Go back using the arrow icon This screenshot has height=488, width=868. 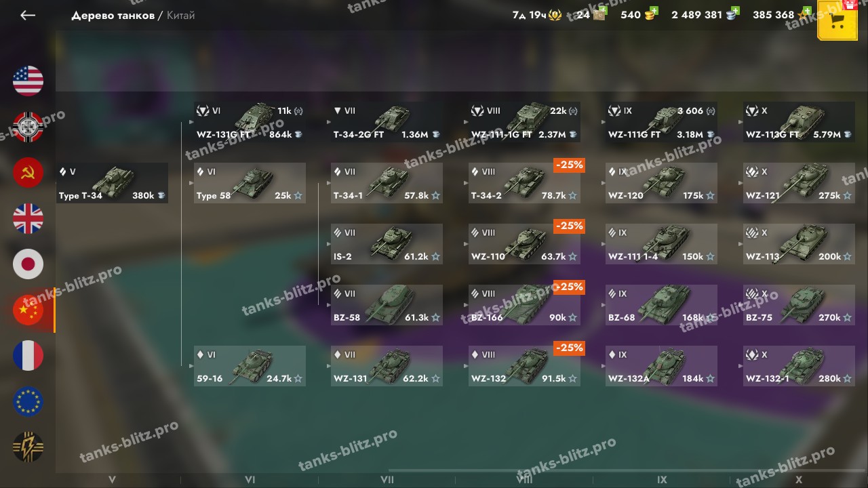[x=28, y=15]
